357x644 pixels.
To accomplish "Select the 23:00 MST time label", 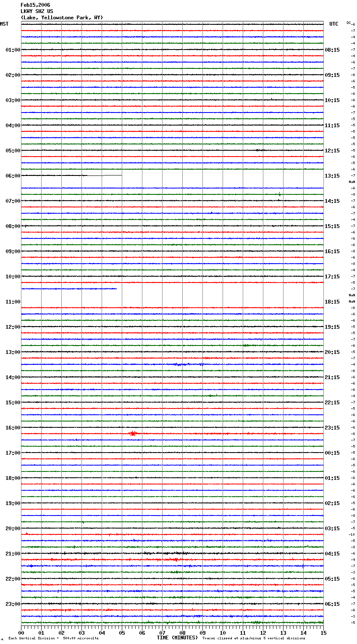I will pos(13,604).
